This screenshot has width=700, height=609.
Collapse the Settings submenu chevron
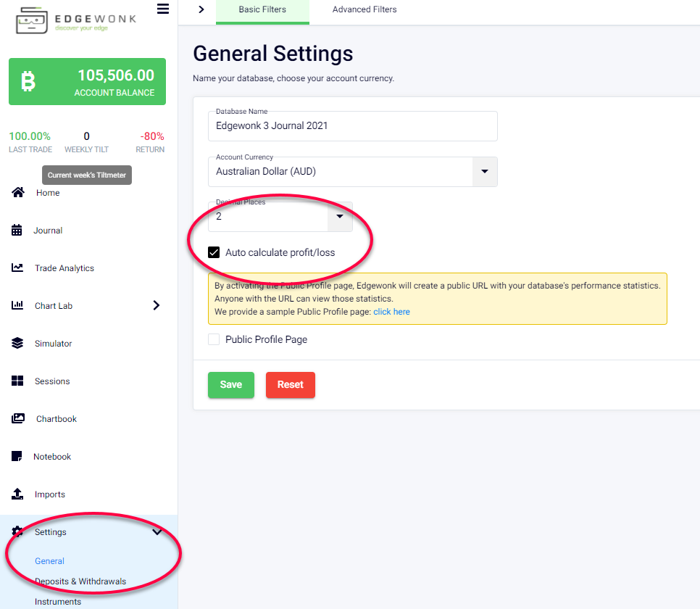(x=157, y=531)
